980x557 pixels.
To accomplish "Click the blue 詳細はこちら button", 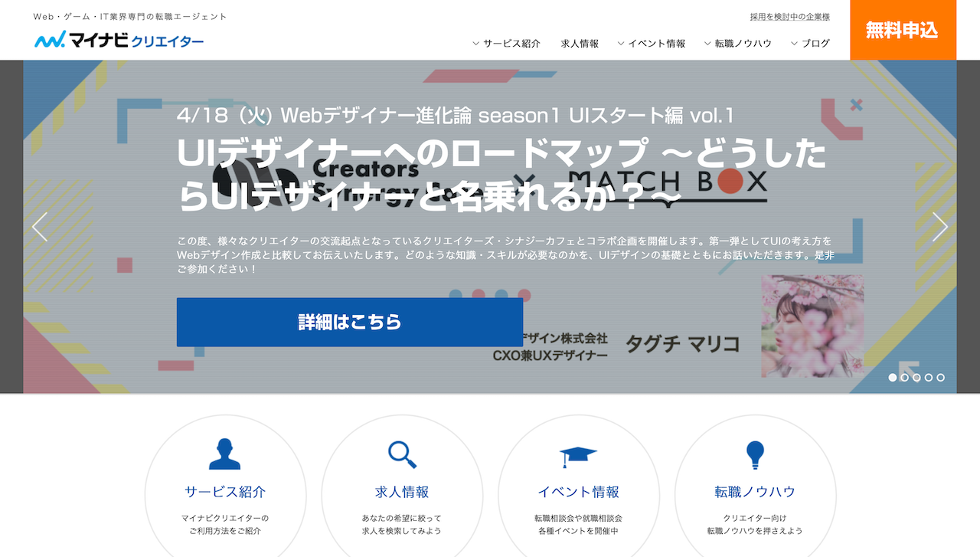I will point(349,322).
